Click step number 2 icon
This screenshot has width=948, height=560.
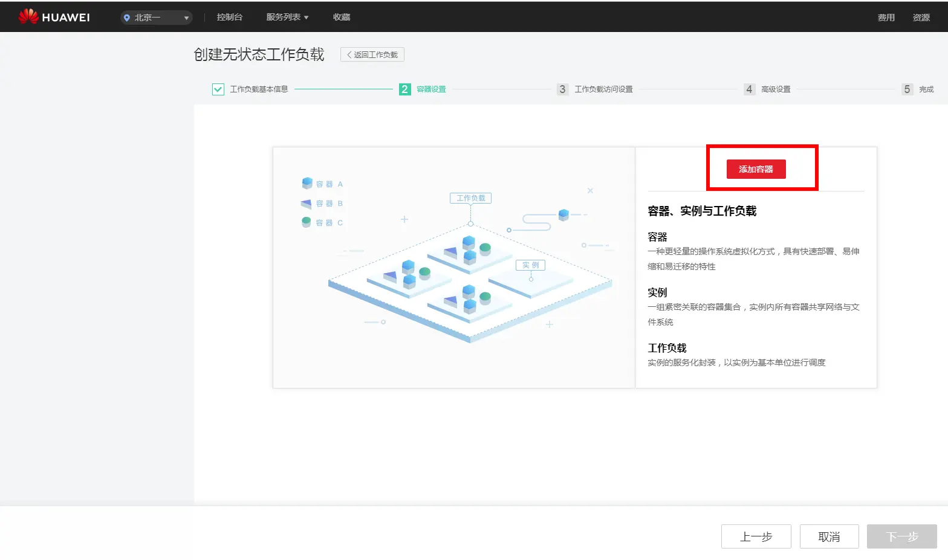coord(405,89)
